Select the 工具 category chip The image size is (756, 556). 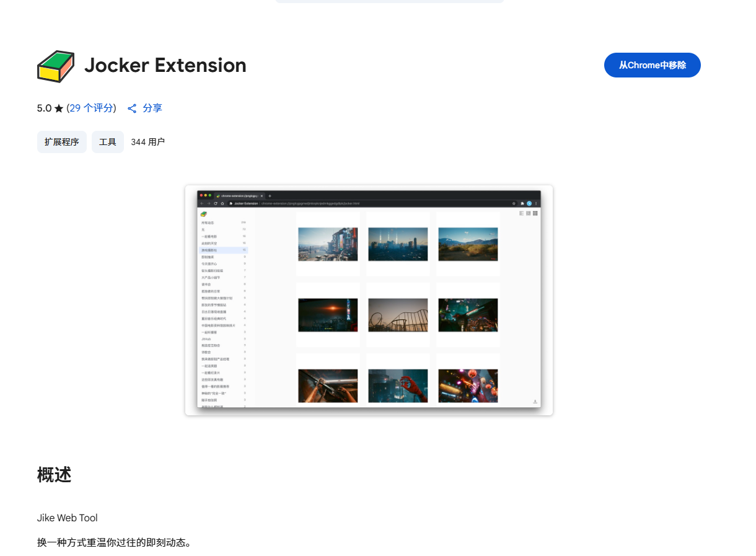click(x=108, y=142)
